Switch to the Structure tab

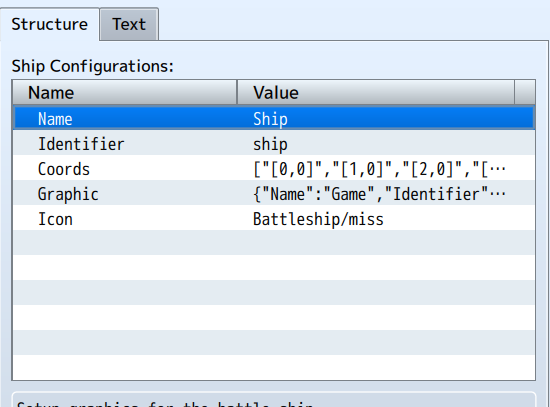(49, 24)
